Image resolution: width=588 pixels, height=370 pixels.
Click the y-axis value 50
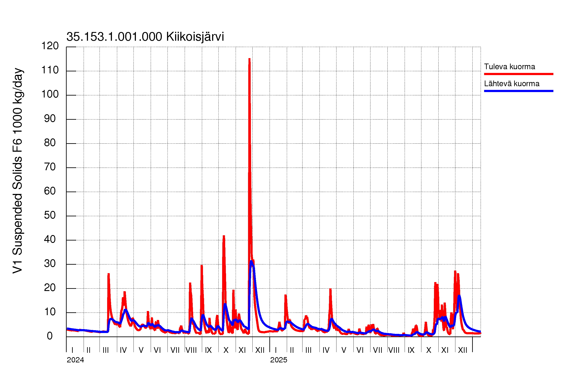[x=50, y=215]
